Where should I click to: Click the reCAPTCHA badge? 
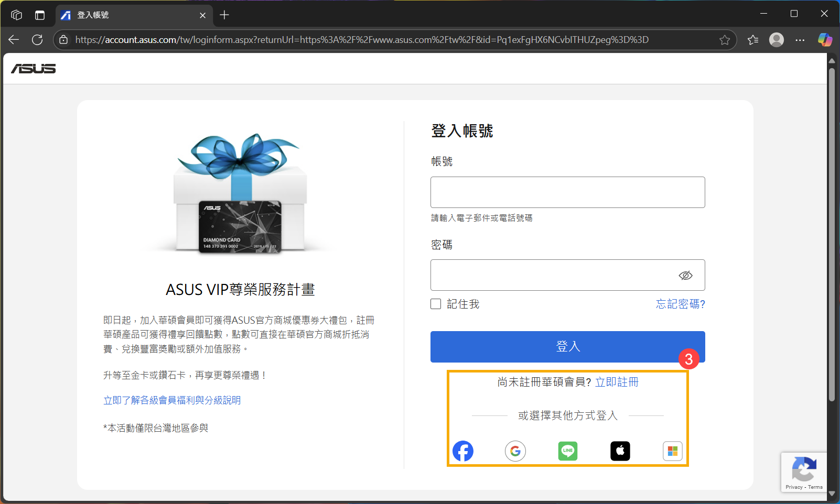804,472
